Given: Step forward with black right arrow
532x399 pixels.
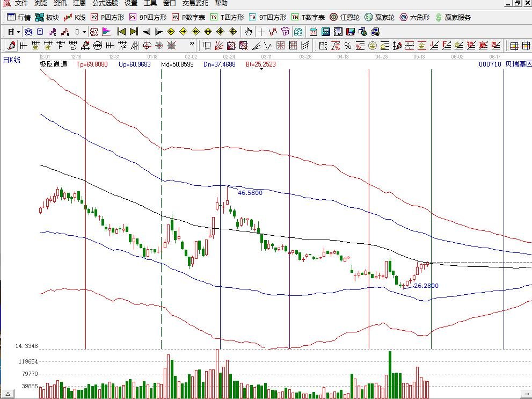Looking at the screenshot, I should point(159,32).
